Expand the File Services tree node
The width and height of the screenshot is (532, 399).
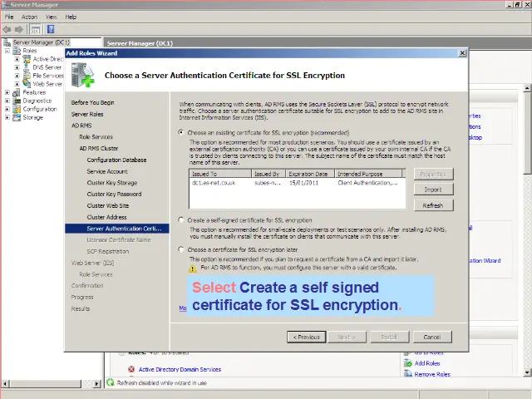[17, 76]
